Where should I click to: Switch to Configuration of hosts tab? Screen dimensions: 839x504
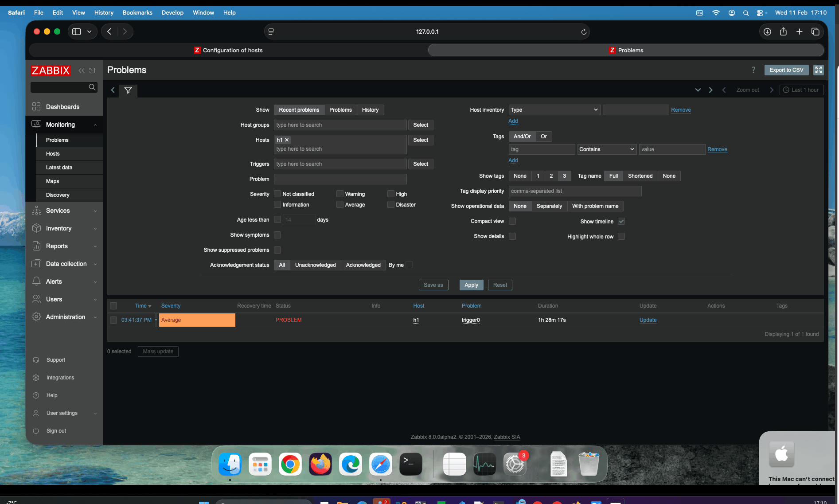click(228, 51)
